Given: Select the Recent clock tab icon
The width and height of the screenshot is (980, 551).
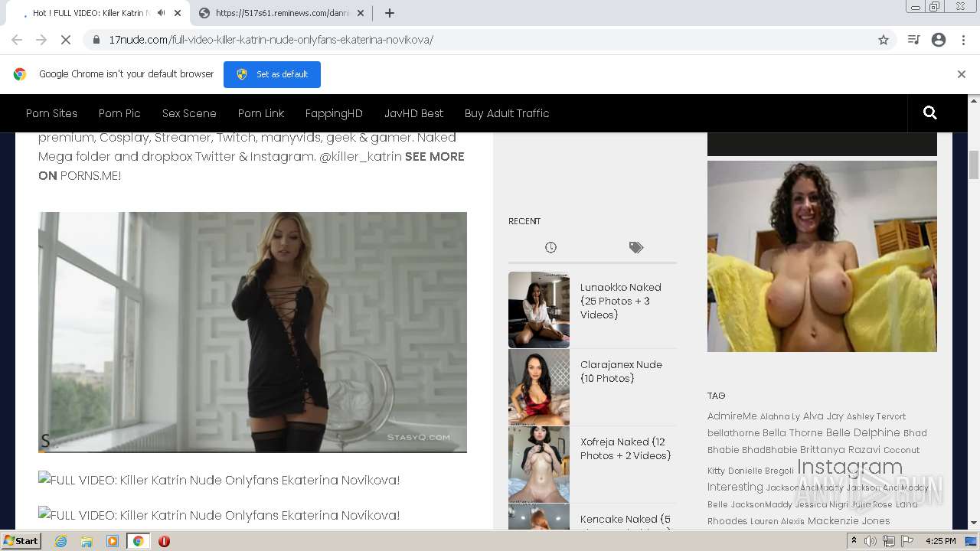Looking at the screenshot, I should (550, 247).
